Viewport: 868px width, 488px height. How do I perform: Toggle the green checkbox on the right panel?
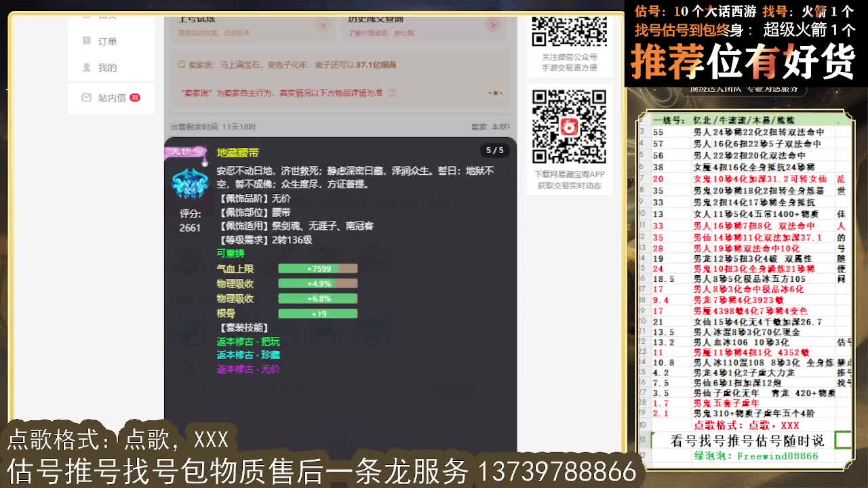tap(844, 439)
